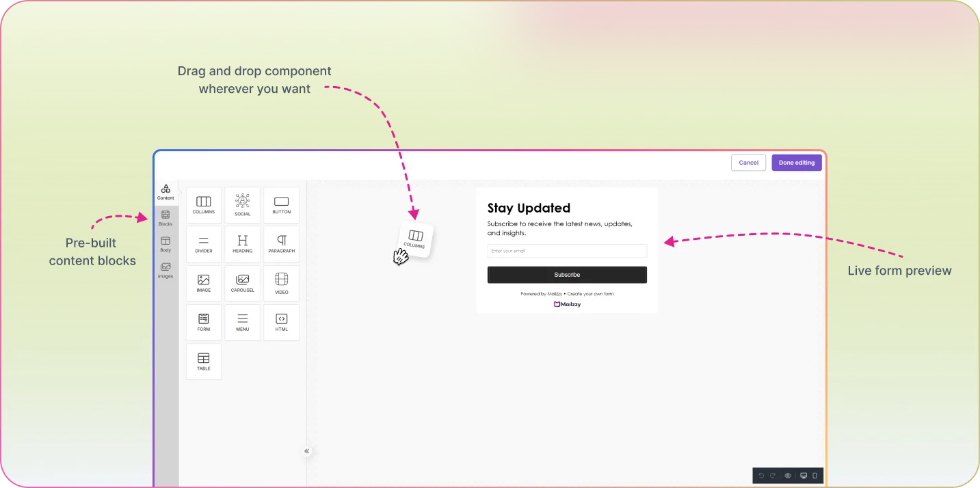The width and height of the screenshot is (980, 488).
Task: Select the Social content block
Action: pyautogui.click(x=243, y=205)
